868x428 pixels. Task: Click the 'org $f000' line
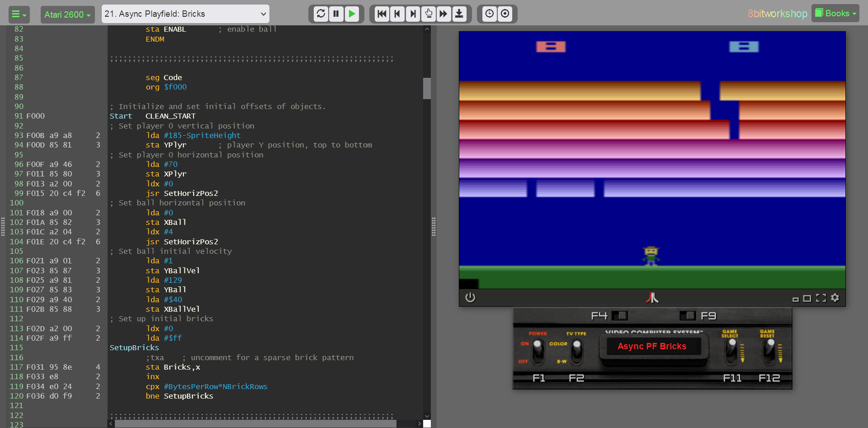(x=166, y=87)
